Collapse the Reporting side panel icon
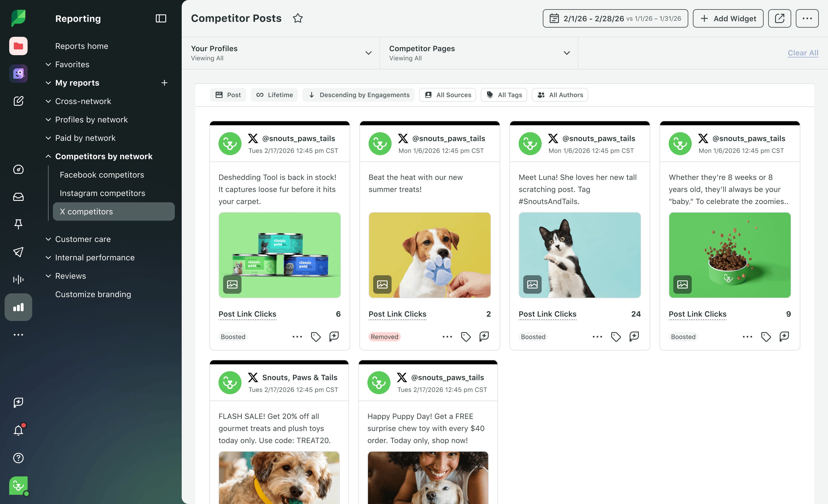 point(161,18)
